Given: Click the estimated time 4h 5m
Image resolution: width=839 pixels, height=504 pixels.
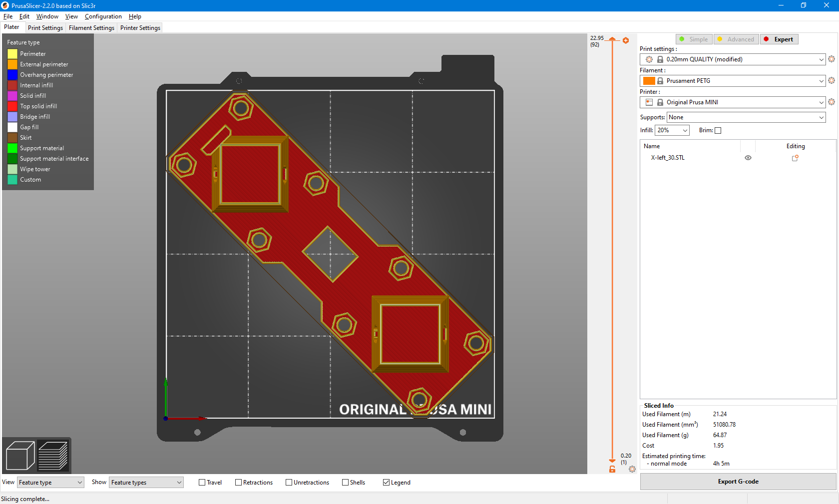Looking at the screenshot, I should (x=721, y=464).
